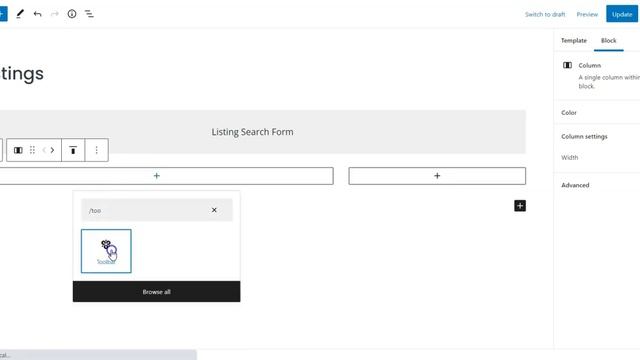Switch to Template tab
Image resolution: width=640 pixels, height=360 pixels.
[573, 40]
